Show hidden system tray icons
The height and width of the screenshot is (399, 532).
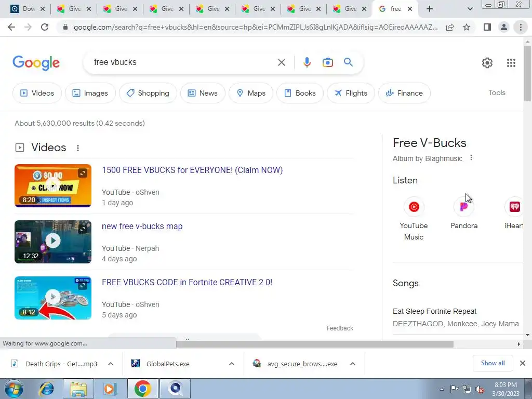[x=442, y=390]
